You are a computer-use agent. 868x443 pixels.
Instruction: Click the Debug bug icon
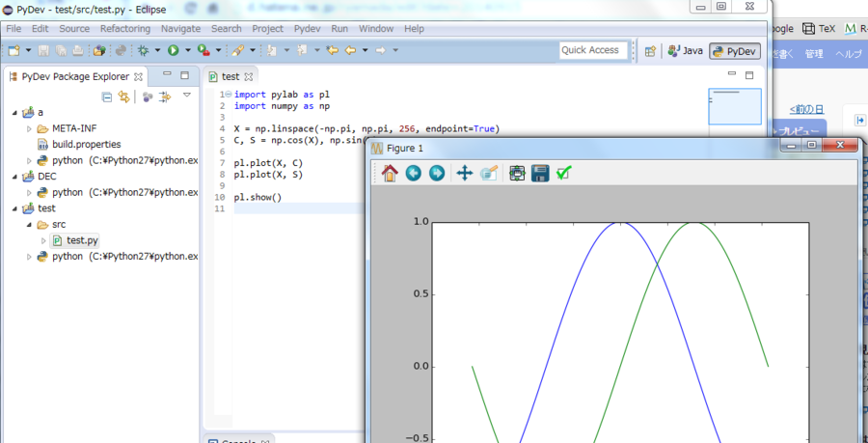point(144,50)
